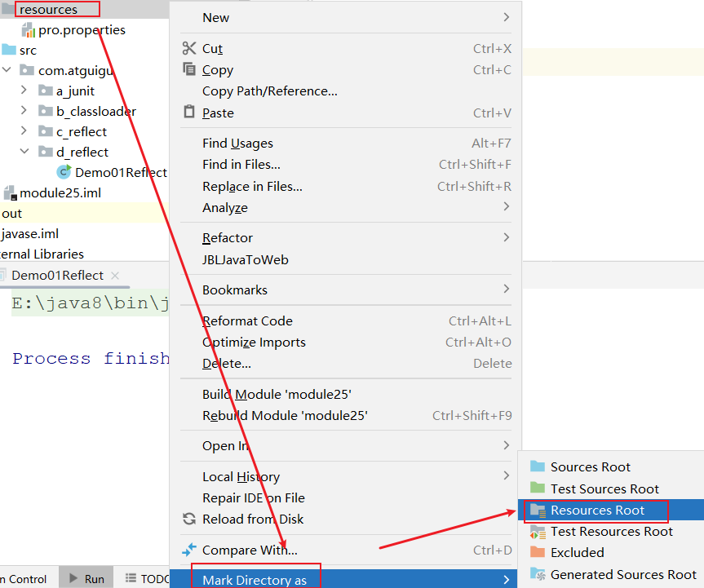
Task: Select the Sources Root folder icon
Action: pos(537,466)
